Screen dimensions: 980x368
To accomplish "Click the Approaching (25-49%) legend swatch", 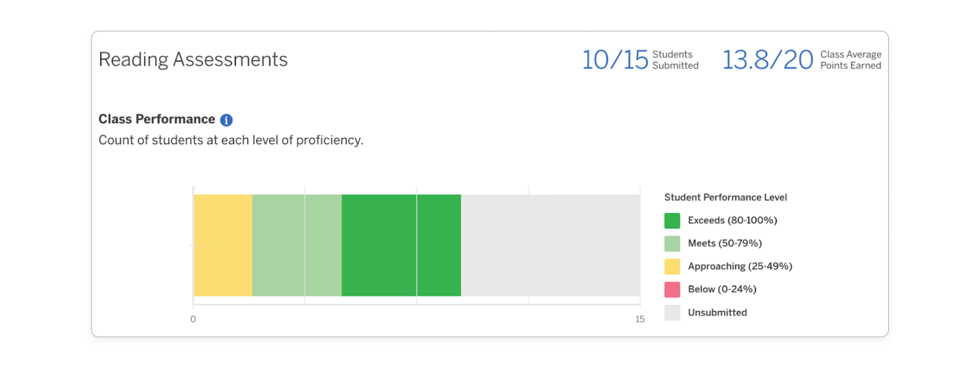I will 671,266.
